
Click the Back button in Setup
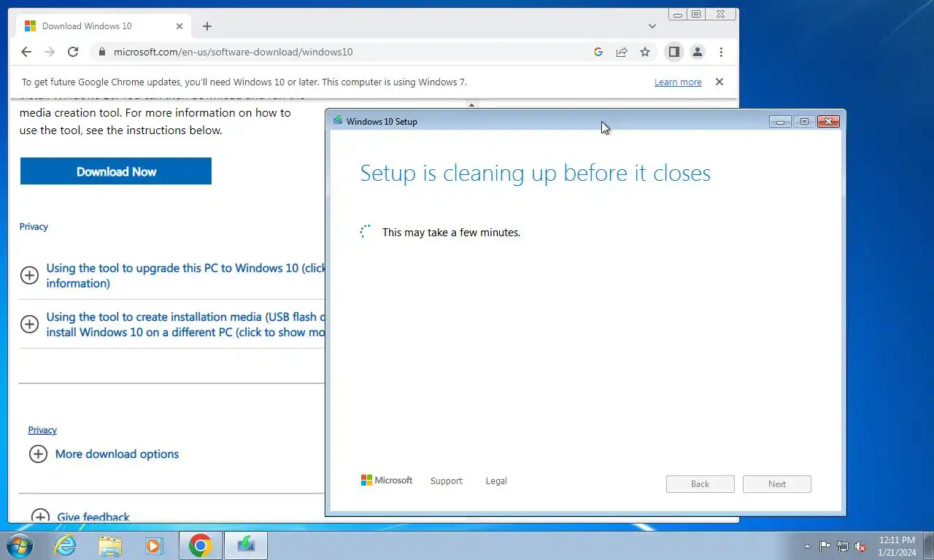[x=700, y=484]
